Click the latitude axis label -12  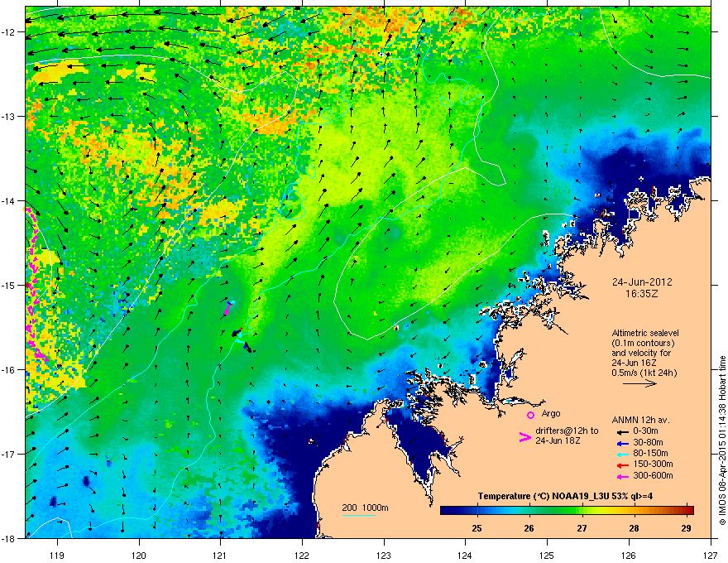tap(9, 32)
